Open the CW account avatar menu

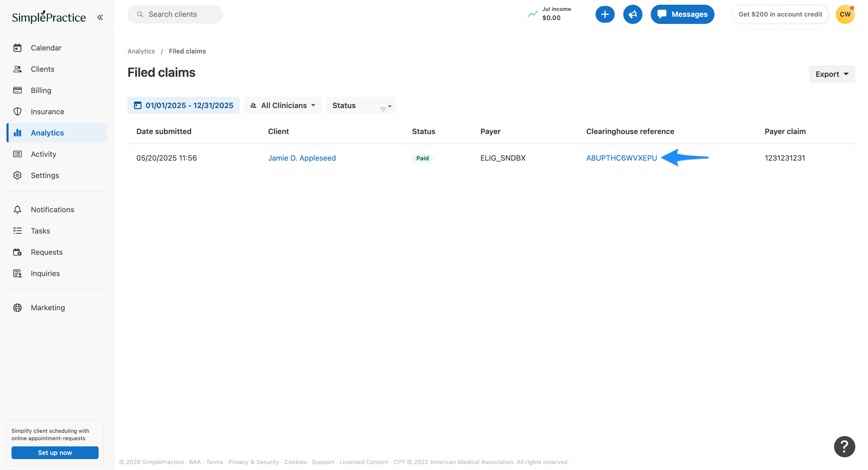pyautogui.click(x=845, y=14)
